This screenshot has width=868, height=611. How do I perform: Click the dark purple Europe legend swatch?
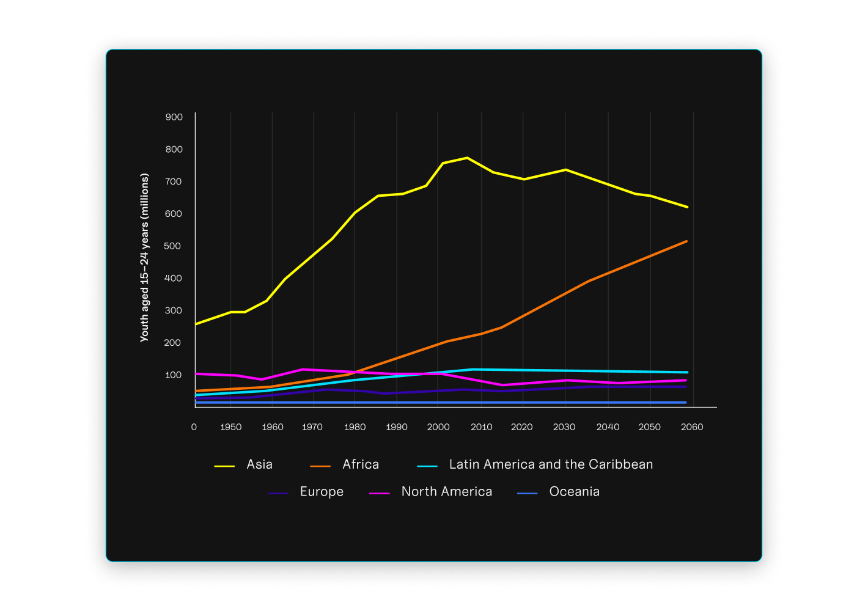278,493
